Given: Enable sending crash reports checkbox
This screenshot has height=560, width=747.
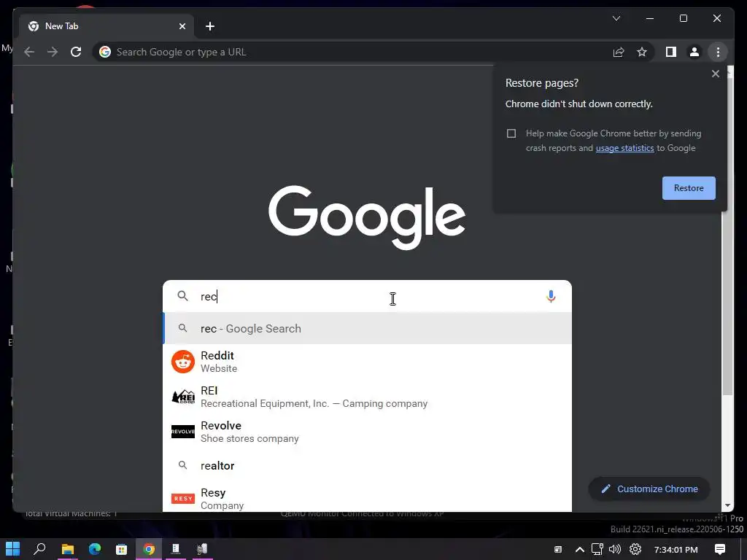Looking at the screenshot, I should [x=511, y=133].
